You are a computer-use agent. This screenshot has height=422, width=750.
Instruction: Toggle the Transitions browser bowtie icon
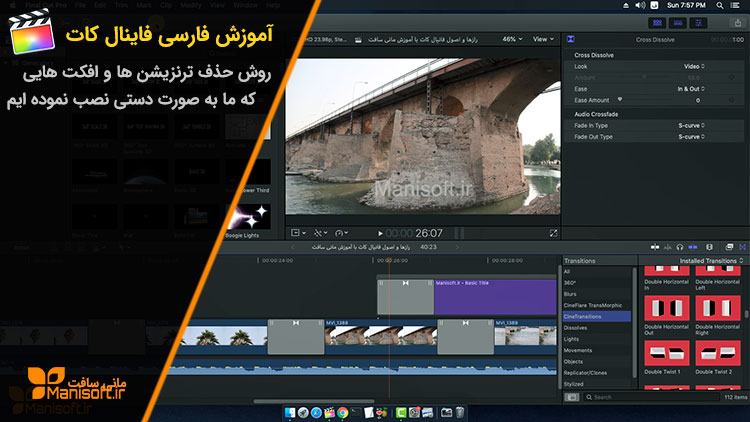(742, 247)
